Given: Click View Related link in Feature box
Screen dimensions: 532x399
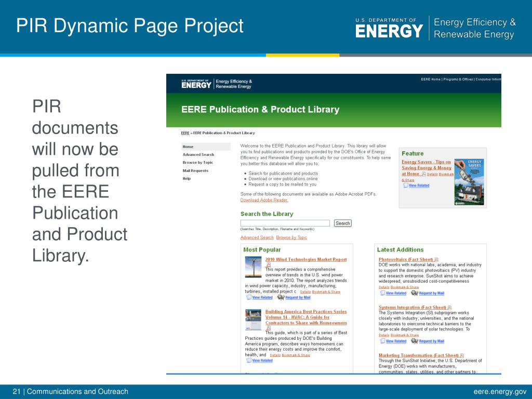Looking at the screenshot, I should [x=419, y=185].
